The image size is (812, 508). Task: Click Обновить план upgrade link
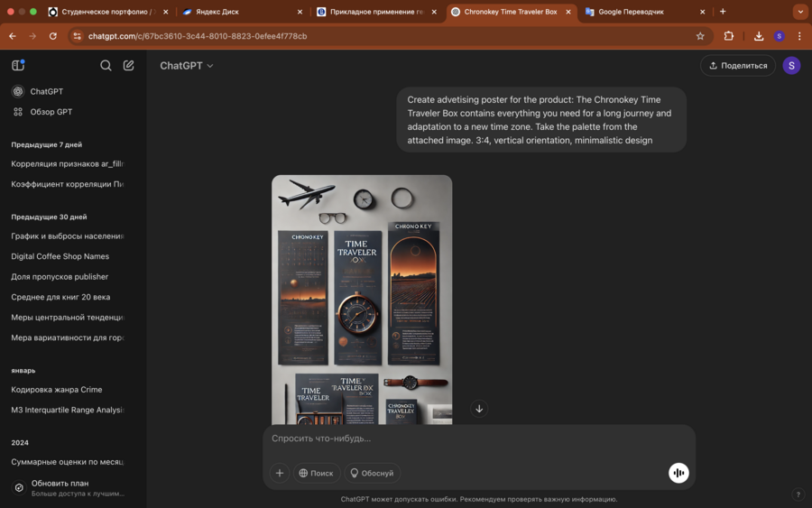pos(72,488)
